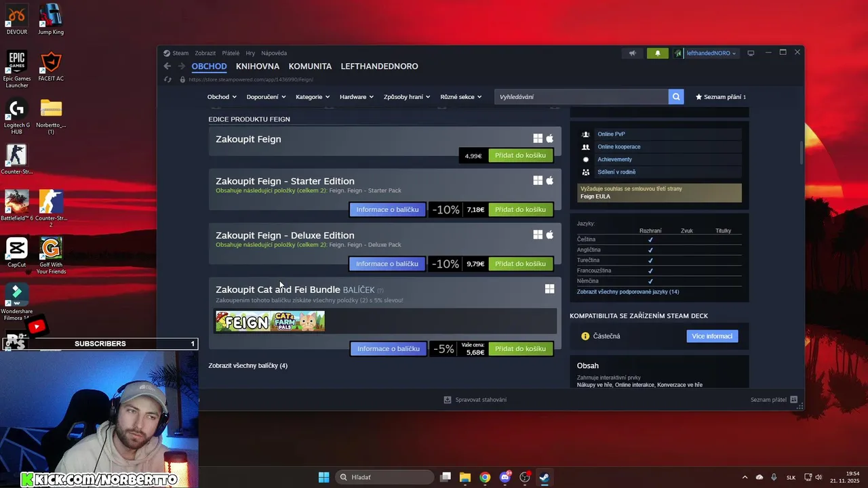Open the Wondershare Filmora shortcut
This screenshot has width=868, height=488.
tap(16, 302)
